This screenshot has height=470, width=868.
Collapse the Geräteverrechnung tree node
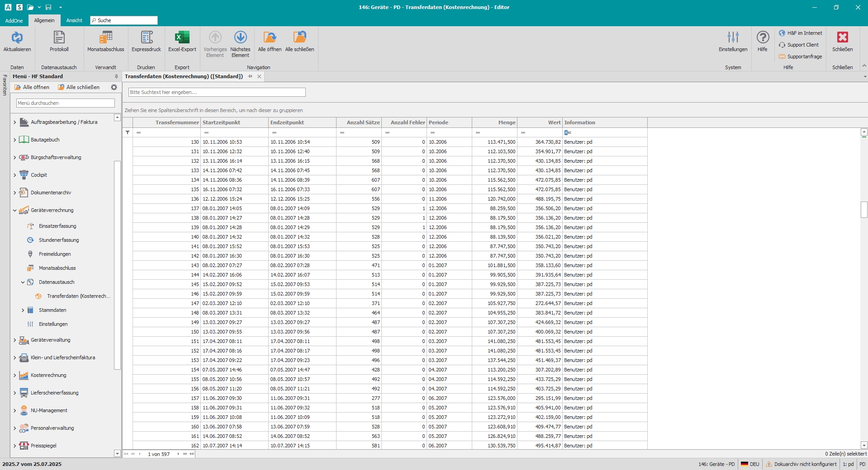(15, 210)
